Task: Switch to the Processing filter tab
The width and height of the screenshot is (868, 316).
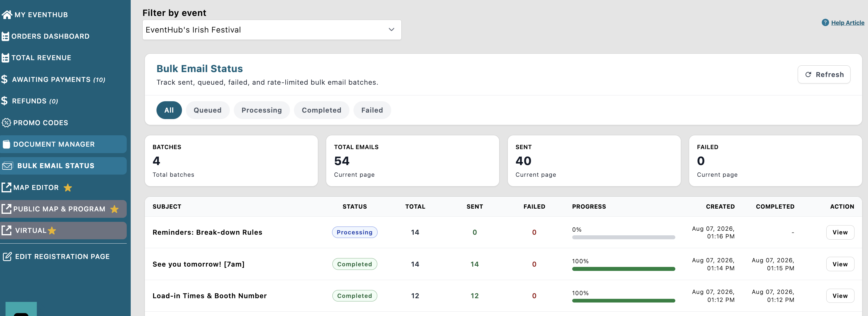Action: point(261,110)
